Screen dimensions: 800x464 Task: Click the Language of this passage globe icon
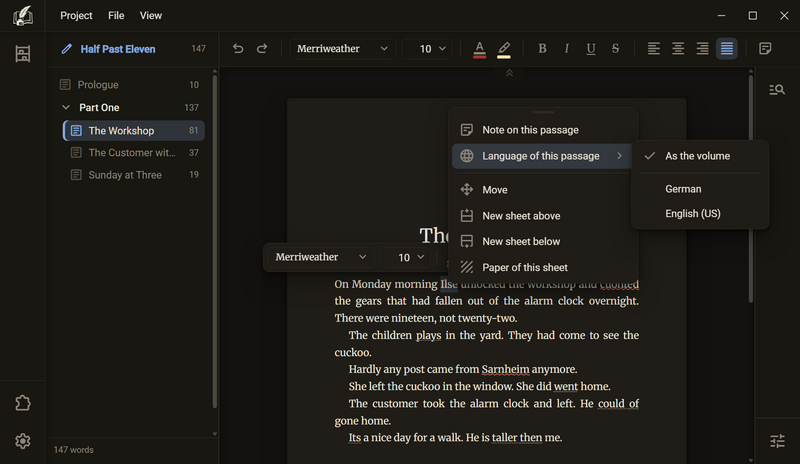coord(466,156)
